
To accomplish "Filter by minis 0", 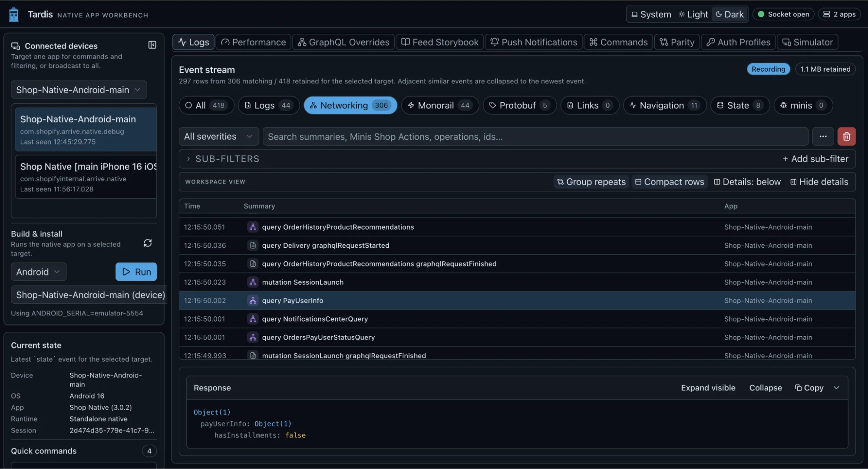I will click(803, 105).
